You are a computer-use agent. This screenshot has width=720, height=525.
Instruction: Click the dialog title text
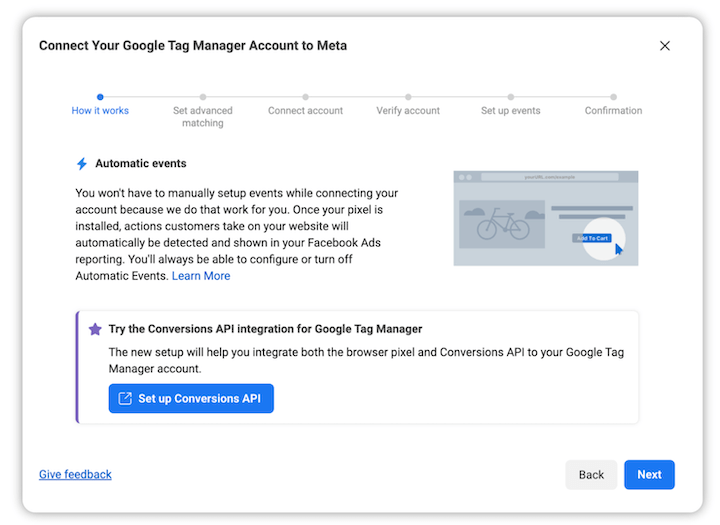[x=193, y=46]
